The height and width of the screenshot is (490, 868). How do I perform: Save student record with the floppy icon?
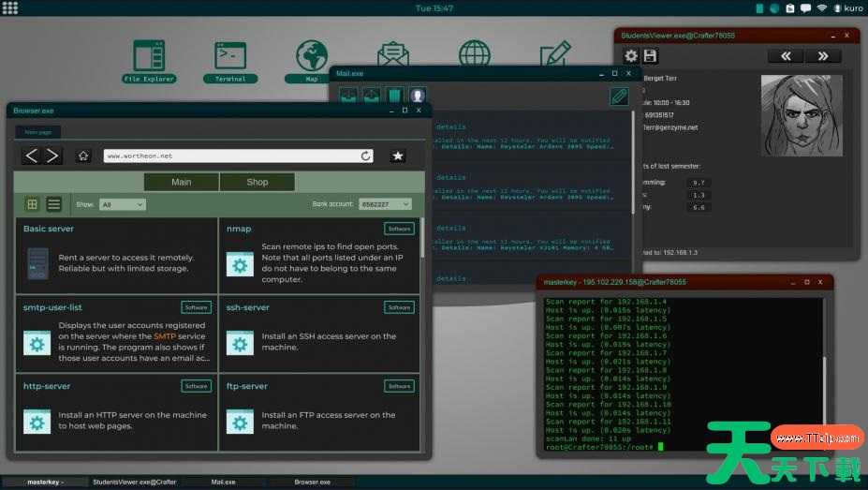(650, 56)
